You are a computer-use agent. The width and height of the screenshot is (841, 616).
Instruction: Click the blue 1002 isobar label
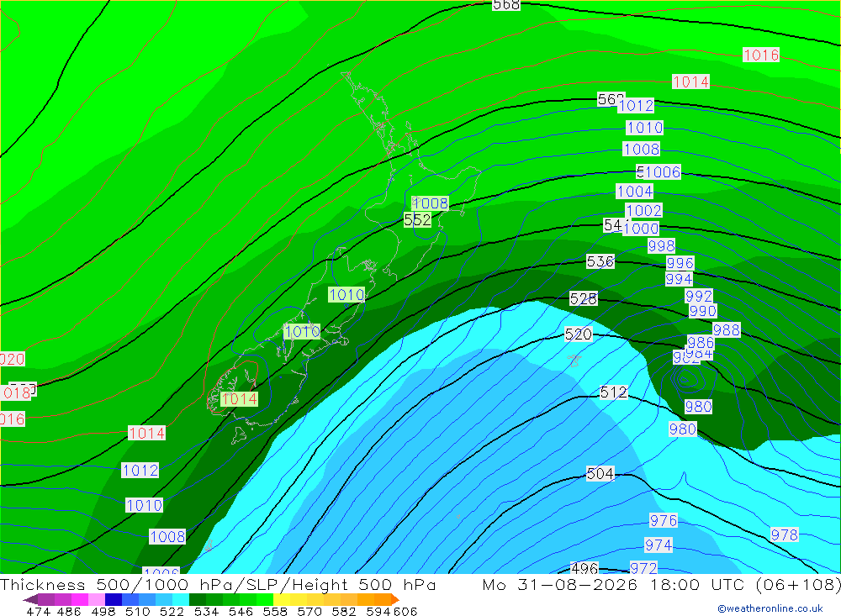click(644, 210)
